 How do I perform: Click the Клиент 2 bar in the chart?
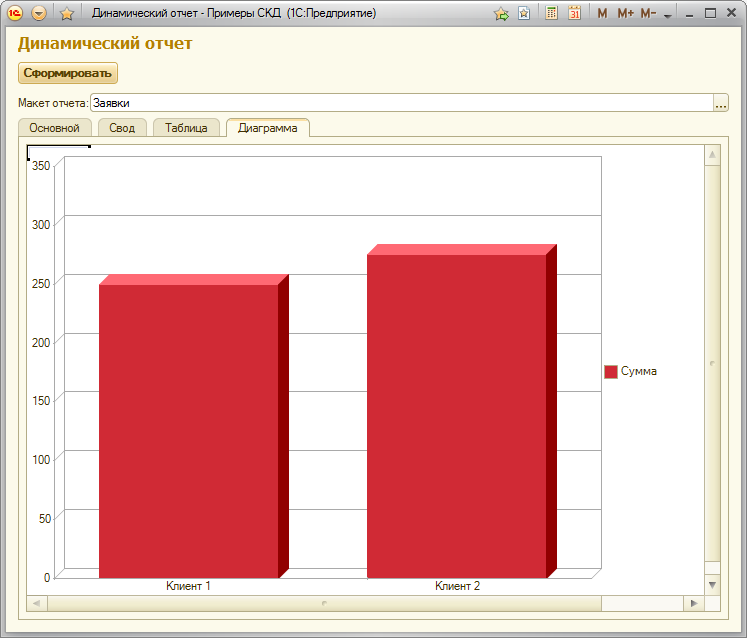pyautogui.click(x=456, y=416)
